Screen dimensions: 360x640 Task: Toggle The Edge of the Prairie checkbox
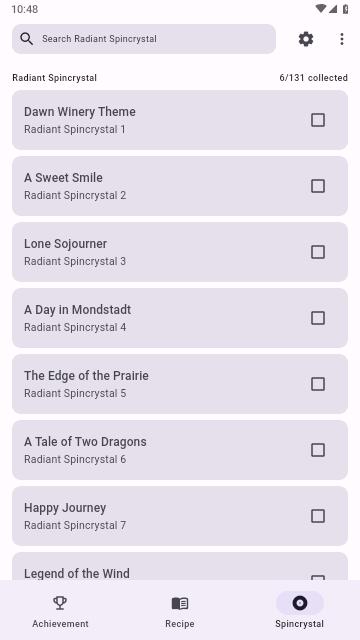click(x=318, y=384)
